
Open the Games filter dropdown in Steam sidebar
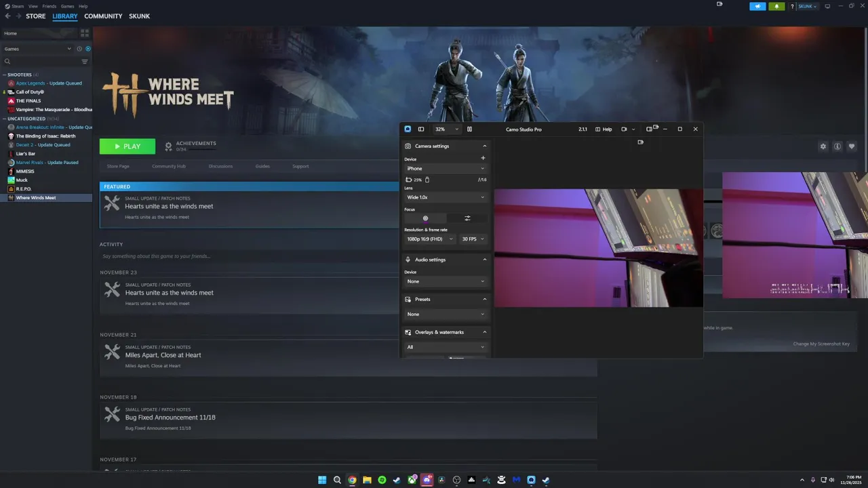tap(37, 49)
